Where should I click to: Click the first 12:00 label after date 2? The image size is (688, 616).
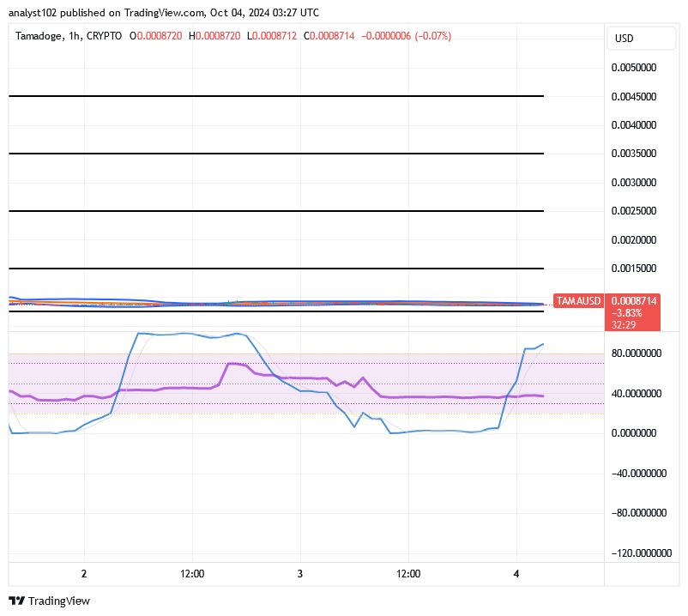coord(192,574)
